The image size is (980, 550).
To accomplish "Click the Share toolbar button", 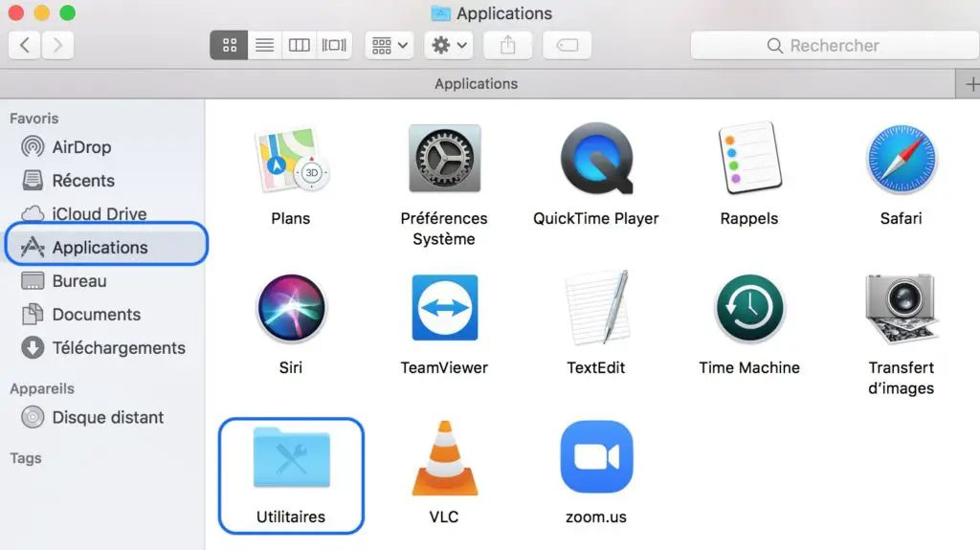I will 507,45.
